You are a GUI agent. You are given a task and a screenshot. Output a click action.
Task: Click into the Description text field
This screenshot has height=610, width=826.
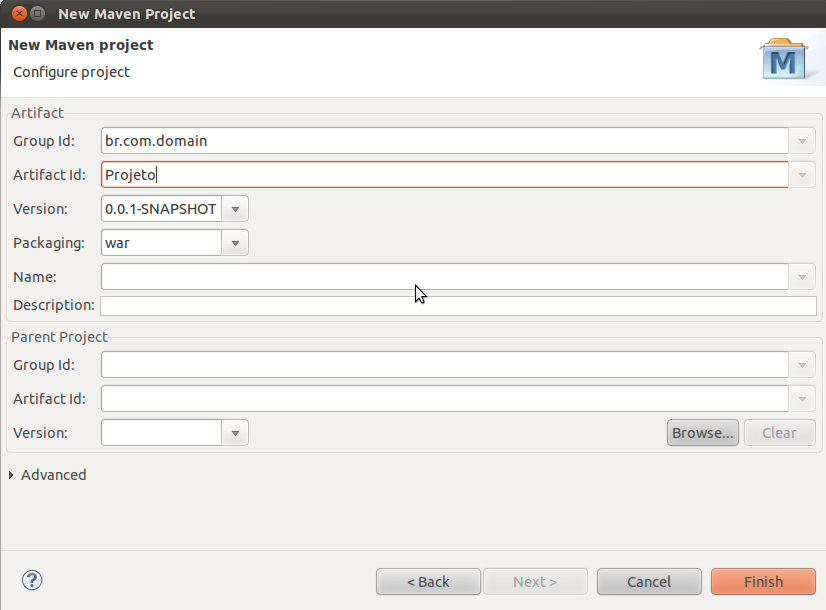[x=458, y=306]
